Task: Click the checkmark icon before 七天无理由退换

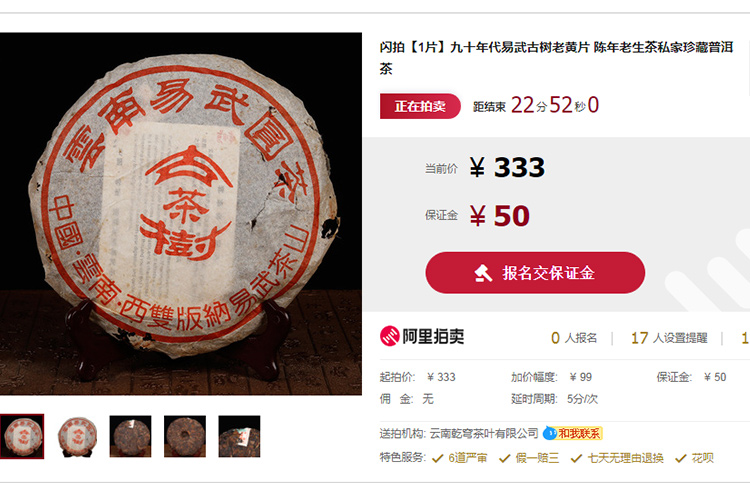Action: click(576, 458)
